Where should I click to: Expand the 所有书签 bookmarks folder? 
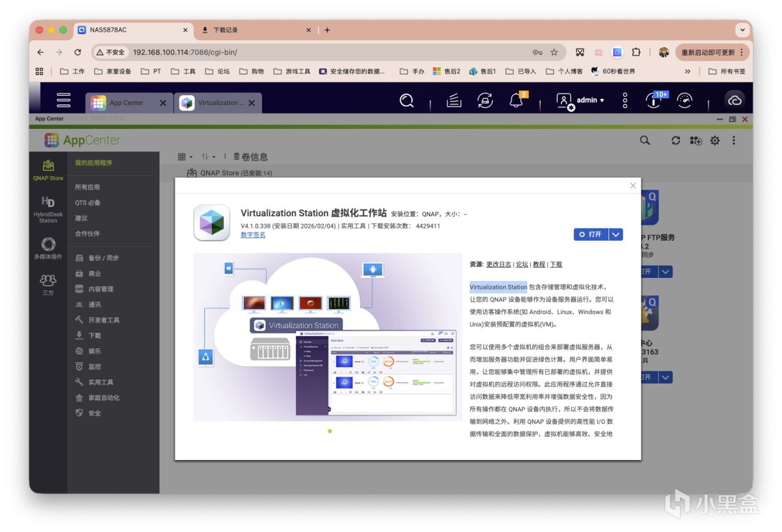[x=727, y=71]
